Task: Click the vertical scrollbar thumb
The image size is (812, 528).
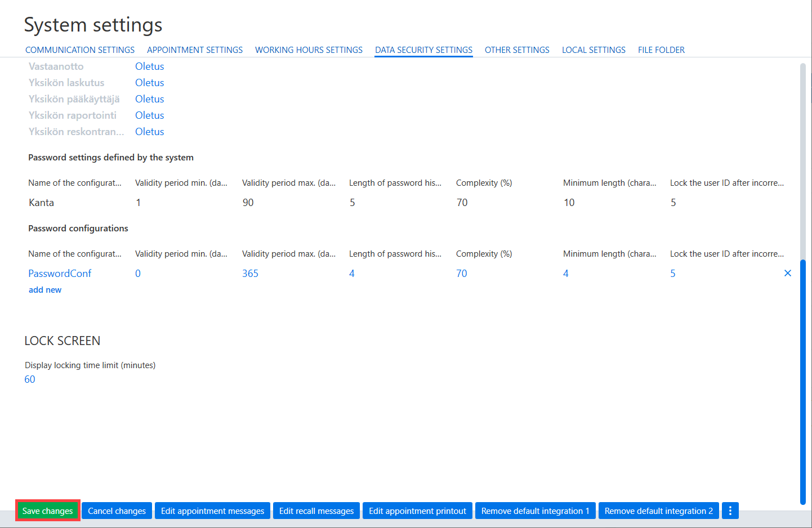Action: click(x=803, y=383)
